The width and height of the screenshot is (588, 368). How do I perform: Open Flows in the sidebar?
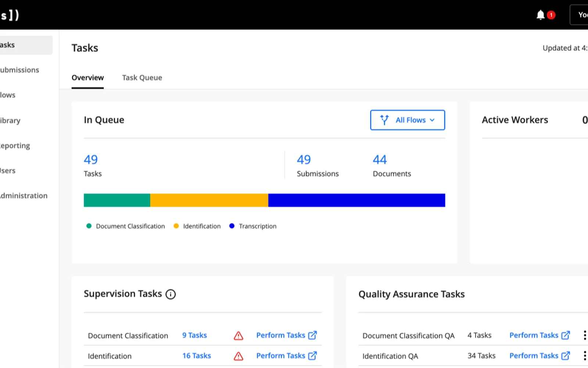tap(8, 95)
